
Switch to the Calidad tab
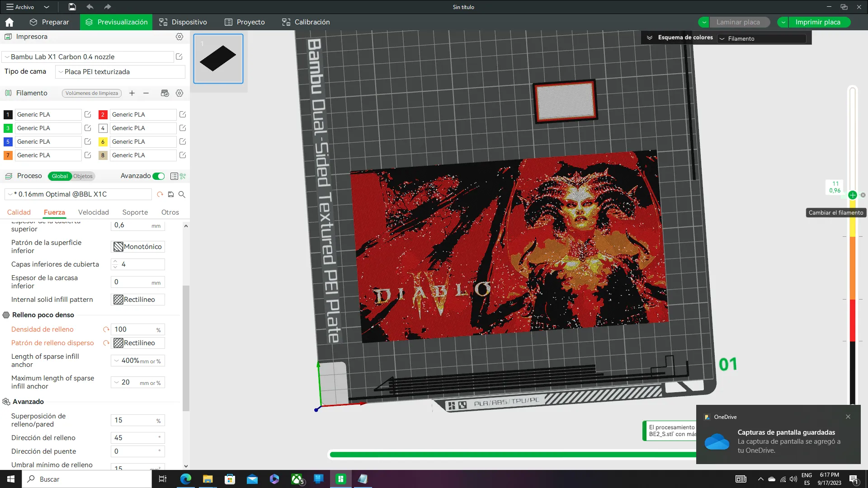[x=19, y=212]
